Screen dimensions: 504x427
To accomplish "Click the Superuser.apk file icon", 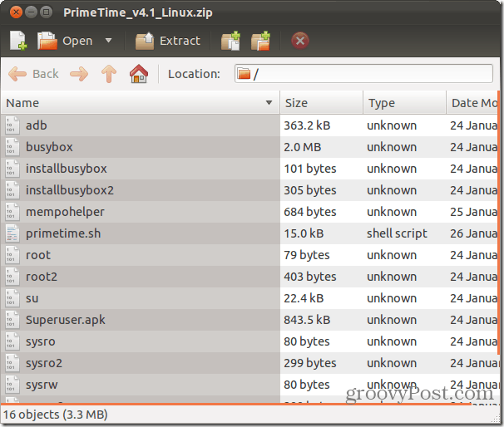I will coord(12,320).
